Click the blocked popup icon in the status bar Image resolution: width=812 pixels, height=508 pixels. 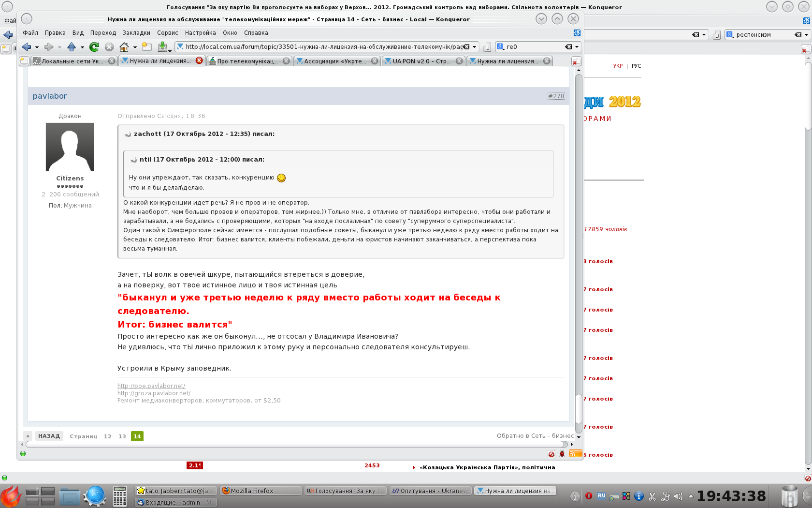pos(551,454)
